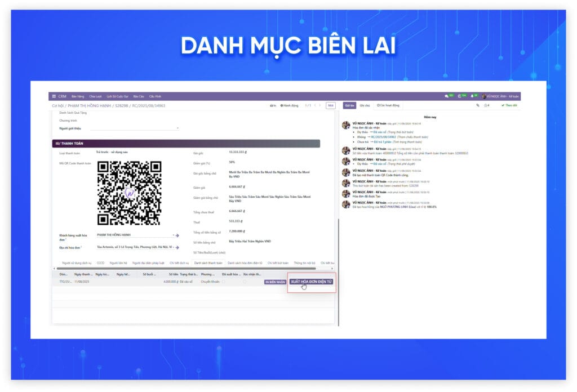Screen dimensions: 577x392
Task: Switch to Chi tiết dịch vụ tab
Action: pos(179,263)
